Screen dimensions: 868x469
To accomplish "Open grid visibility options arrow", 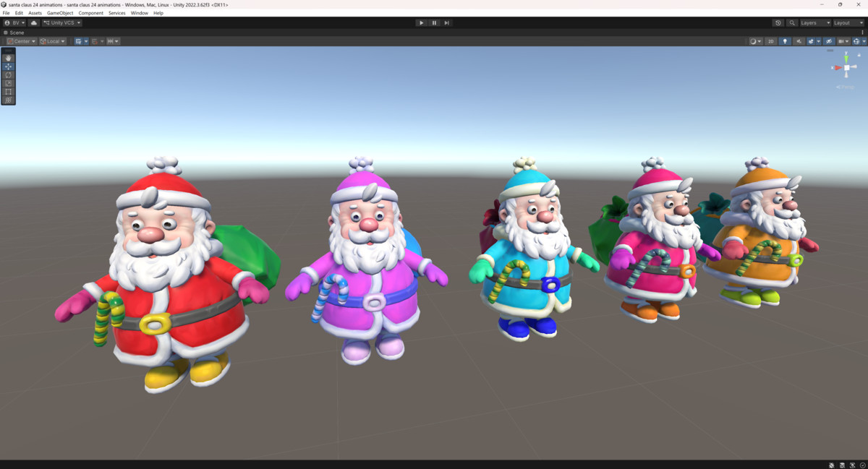I will coord(86,41).
